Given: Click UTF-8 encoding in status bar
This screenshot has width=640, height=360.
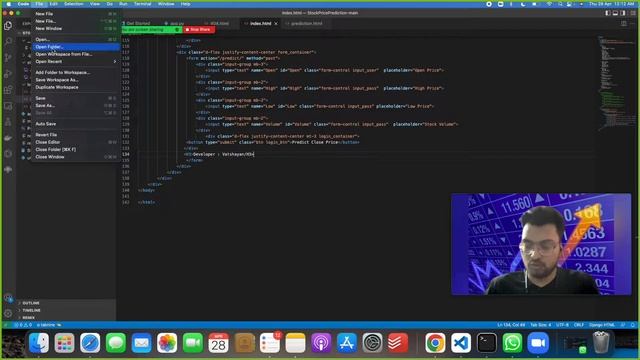Looking at the screenshot, I should click(x=562, y=325).
